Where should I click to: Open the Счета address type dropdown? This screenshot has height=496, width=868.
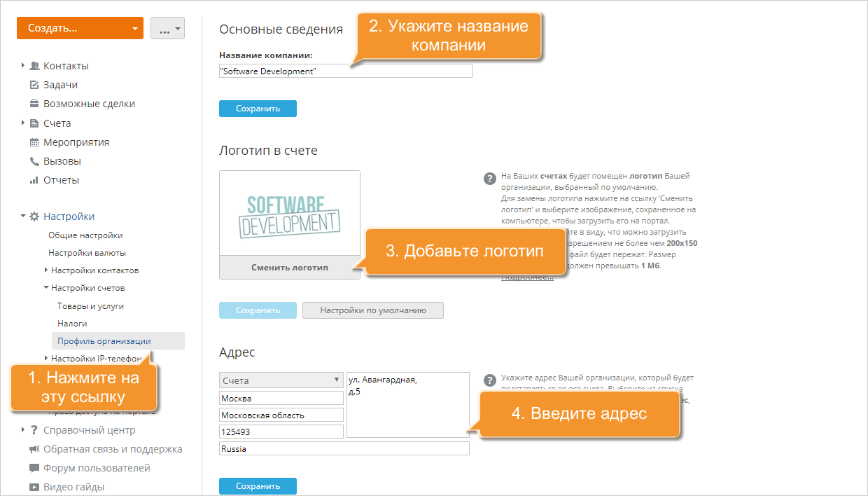tap(280, 380)
